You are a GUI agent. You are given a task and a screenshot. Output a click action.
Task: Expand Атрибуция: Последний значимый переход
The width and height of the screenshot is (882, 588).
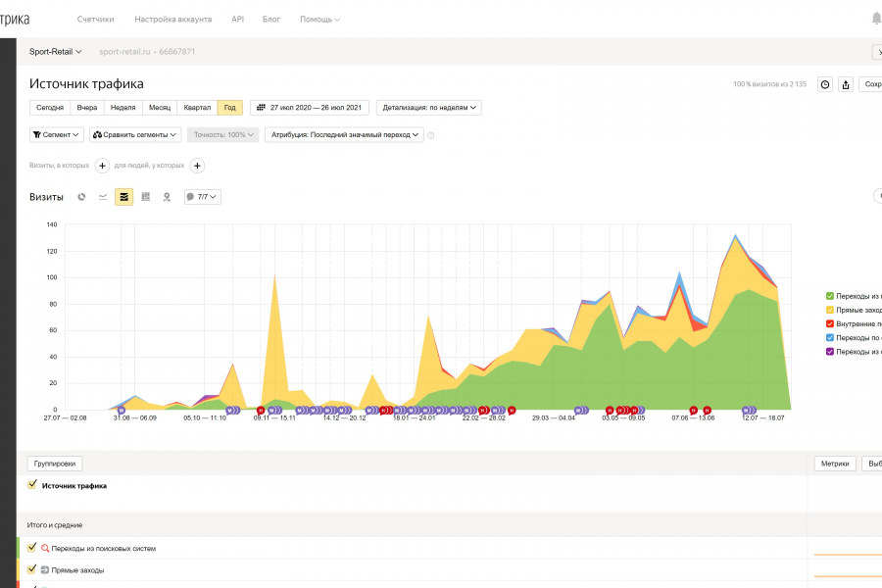point(344,135)
